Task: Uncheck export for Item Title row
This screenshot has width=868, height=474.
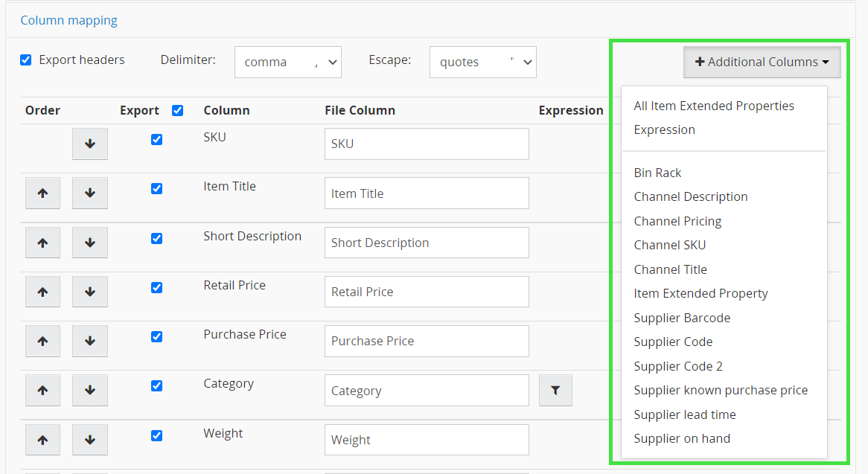Action: (156, 188)
